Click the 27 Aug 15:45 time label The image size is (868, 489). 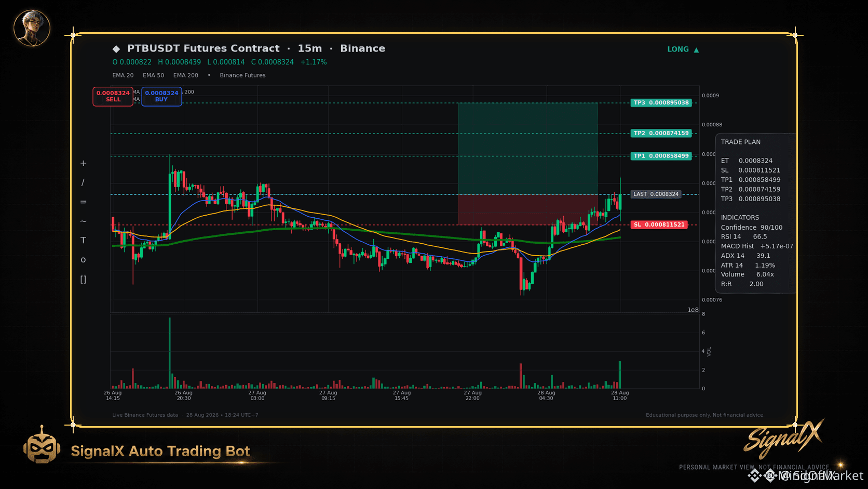pyautogui.click(x=402, y=395)
